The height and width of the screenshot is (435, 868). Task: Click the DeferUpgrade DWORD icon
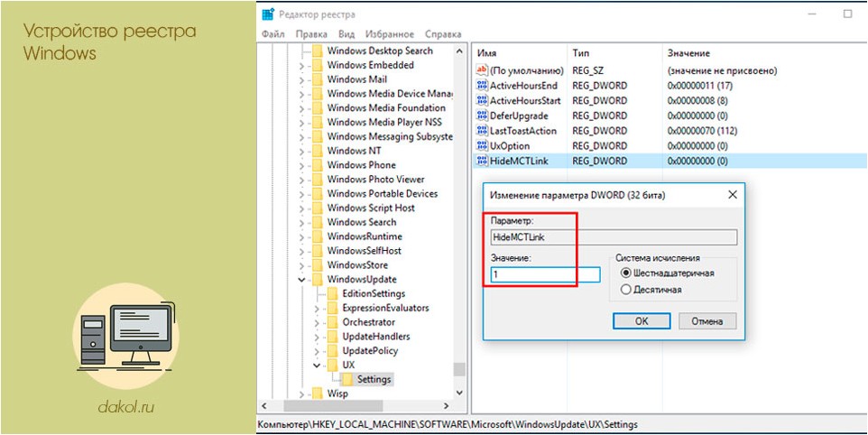(482, 116)
